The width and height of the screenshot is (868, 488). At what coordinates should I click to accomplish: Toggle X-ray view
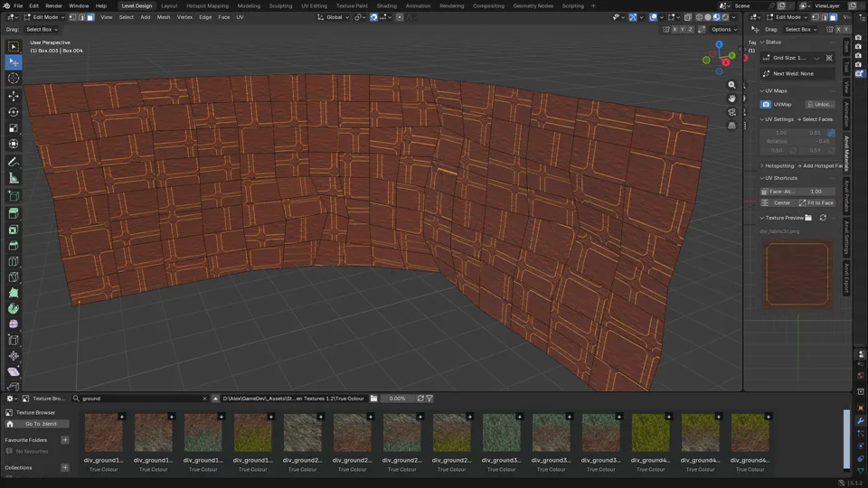(x=687, y=17)
